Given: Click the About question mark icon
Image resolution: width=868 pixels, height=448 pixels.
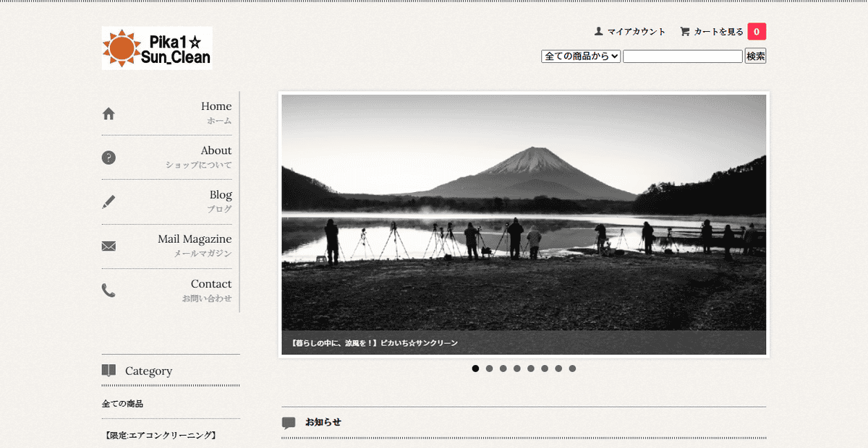Looking at the screenshot, I should 109,158.
